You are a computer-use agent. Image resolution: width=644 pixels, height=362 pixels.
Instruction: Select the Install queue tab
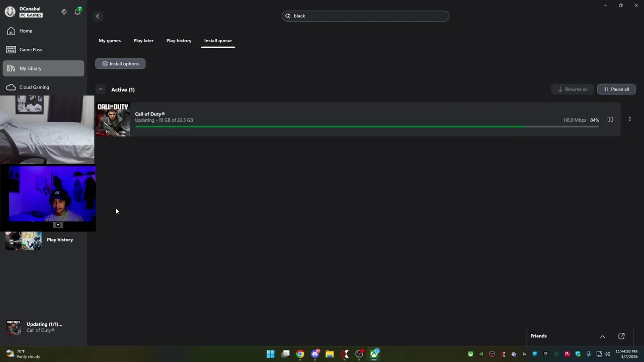218,41
